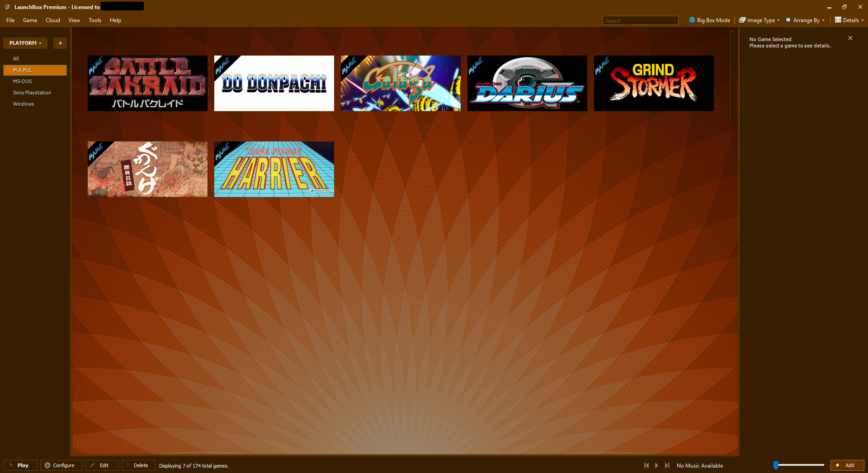Open the Help menu

[115, 20]
